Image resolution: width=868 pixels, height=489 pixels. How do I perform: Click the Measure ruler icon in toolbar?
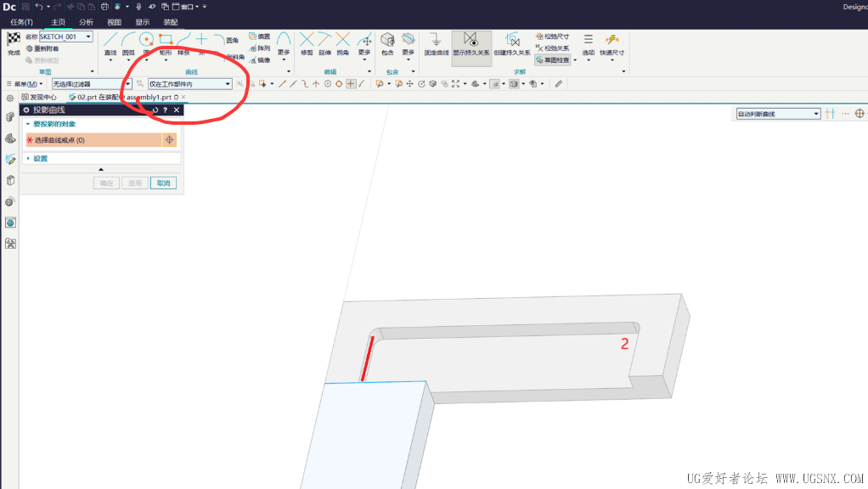[x=559, y=84]
